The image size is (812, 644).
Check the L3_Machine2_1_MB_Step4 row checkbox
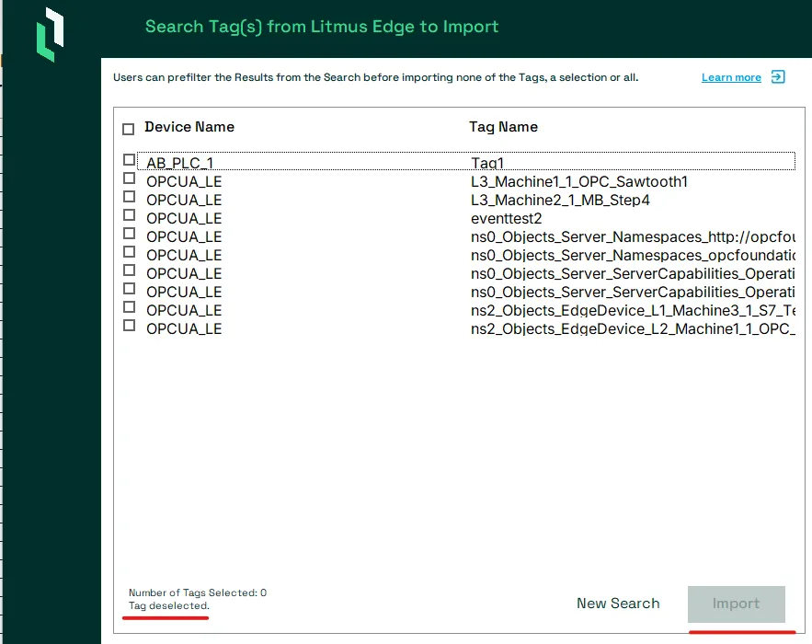(130, 196)
